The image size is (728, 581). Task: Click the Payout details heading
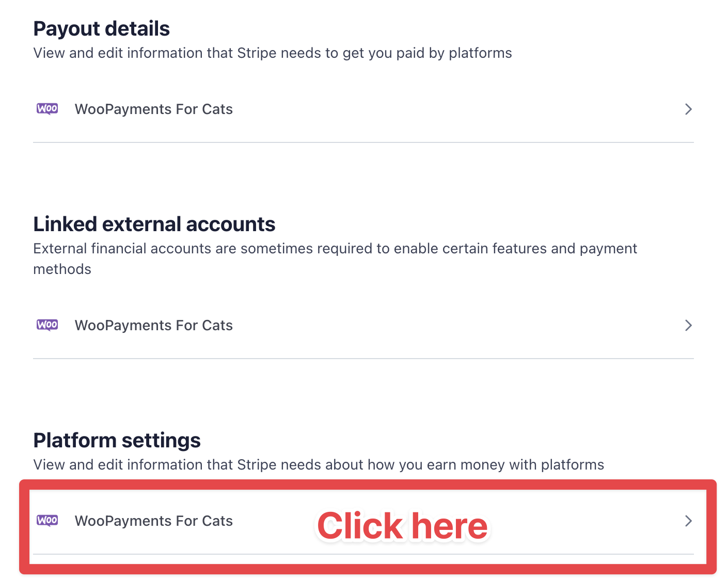coord(101,29)
